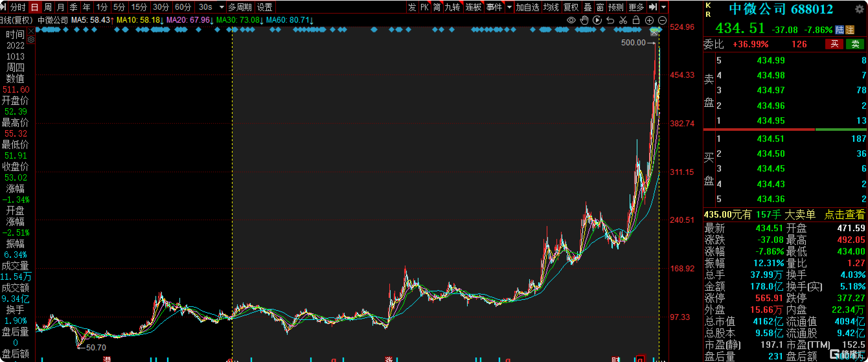Viewport: 868px width, 362px height.
Task: Toggle the padlock lock icon
Action: (x=636, y=20)
